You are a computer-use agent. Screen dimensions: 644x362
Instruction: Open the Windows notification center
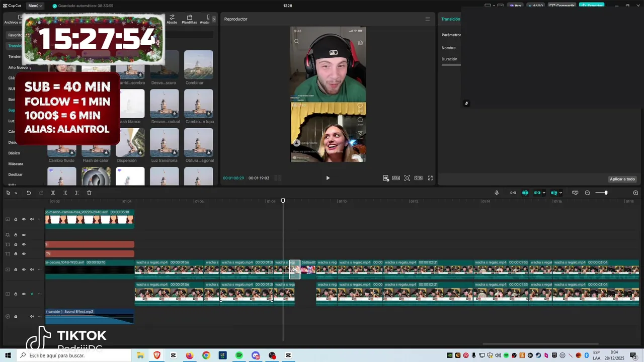(633, 355)
